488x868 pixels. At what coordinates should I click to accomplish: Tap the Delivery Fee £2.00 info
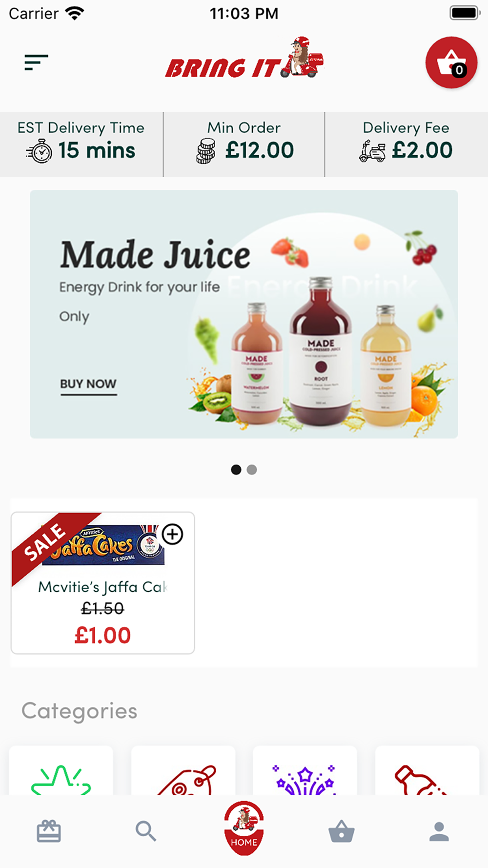pyautogui.click(x=406, y=144)
